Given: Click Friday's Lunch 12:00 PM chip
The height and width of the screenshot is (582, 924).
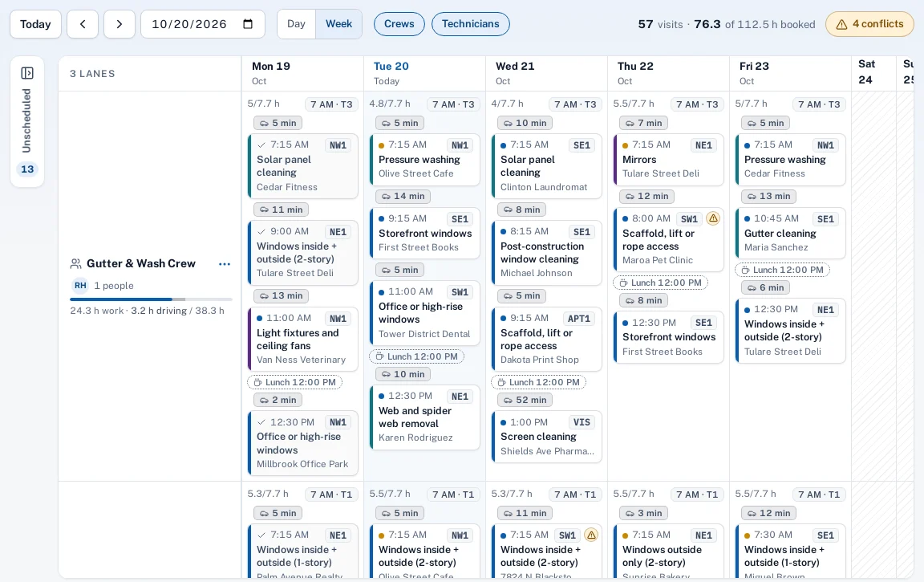Looking at the screenshot, I should pyautogui.click(x=783, y=270).
